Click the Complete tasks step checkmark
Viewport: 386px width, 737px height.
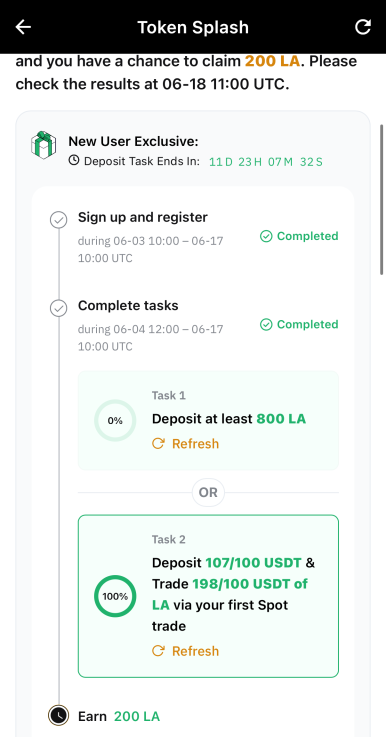58,308
